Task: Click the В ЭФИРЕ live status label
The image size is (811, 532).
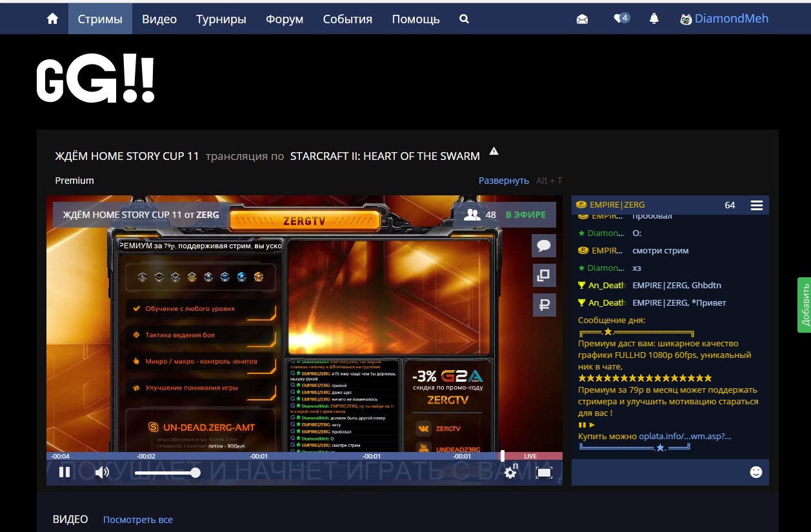Action: (525, 215)
